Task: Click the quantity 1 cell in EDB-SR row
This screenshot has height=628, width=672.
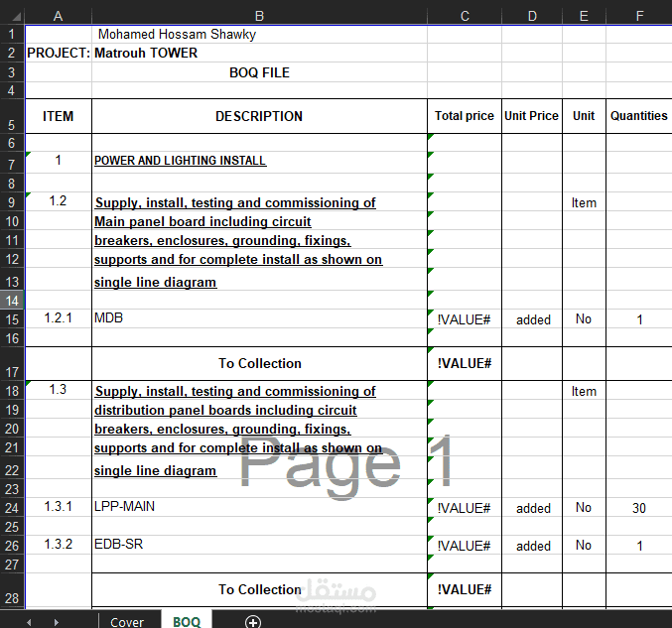Action: (x=639, y=546)
